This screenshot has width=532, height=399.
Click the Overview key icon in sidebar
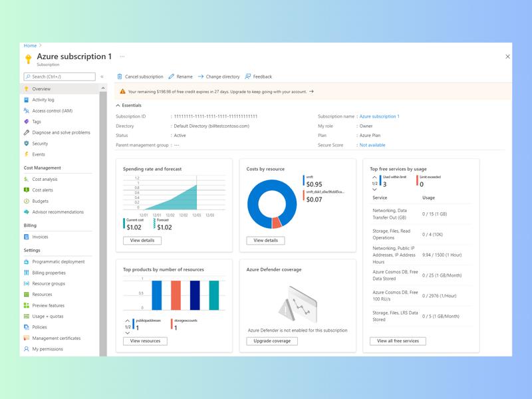click(27, 89)
